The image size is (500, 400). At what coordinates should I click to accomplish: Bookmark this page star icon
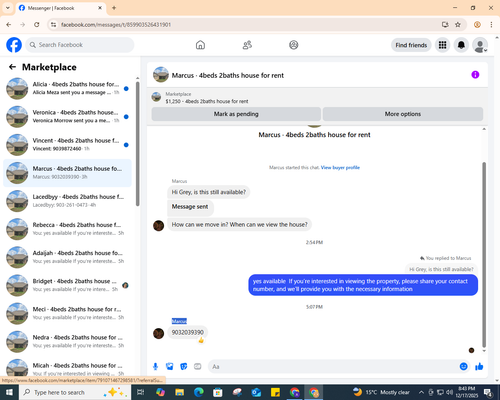click(x=458, y=25)
